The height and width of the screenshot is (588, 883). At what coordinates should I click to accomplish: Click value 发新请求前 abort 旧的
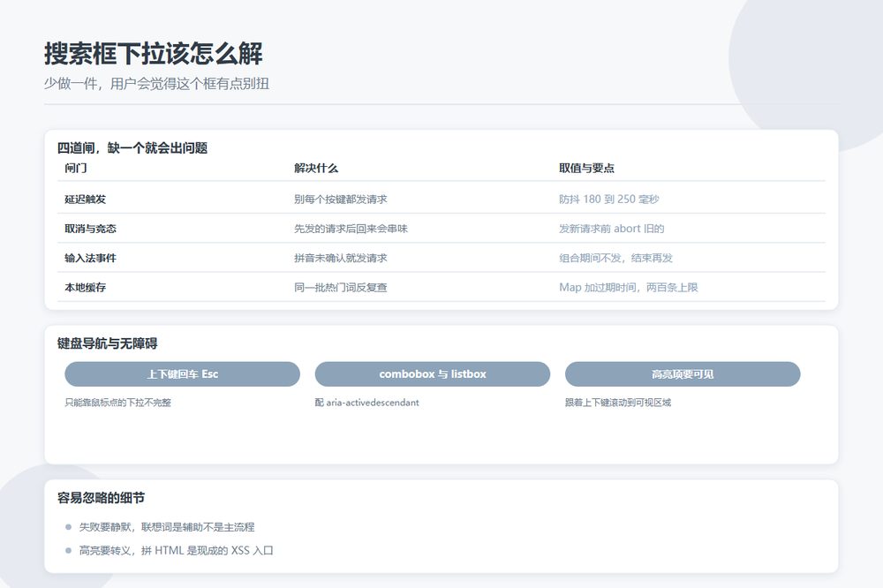(612, 228)
